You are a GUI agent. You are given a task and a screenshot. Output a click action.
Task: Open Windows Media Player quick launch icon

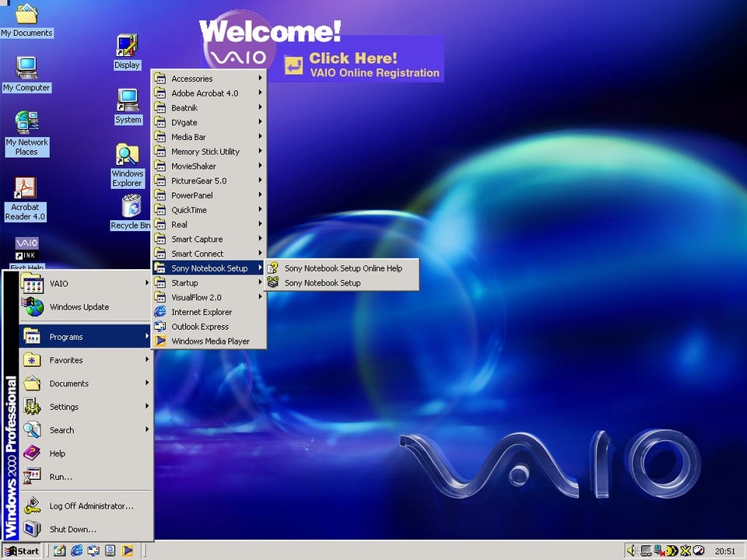(x=127, y=551)
